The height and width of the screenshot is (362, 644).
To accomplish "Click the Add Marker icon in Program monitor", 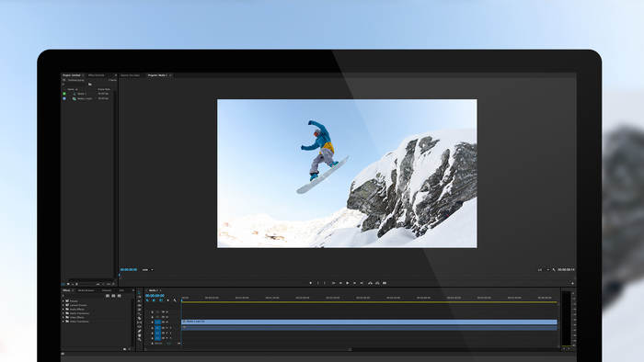I will (x=311, y=283).
